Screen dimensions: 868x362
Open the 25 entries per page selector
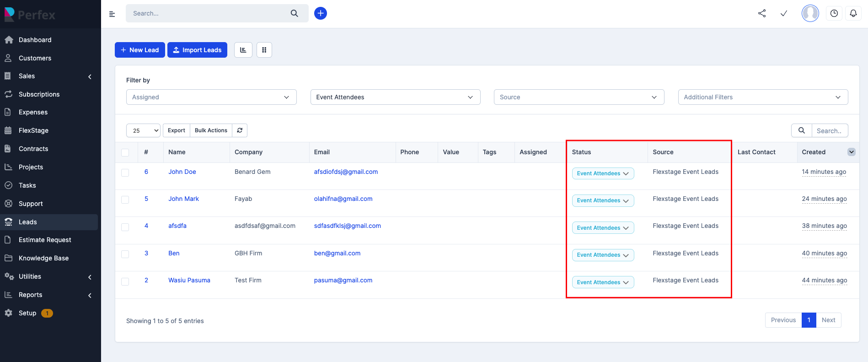point(143,130)
